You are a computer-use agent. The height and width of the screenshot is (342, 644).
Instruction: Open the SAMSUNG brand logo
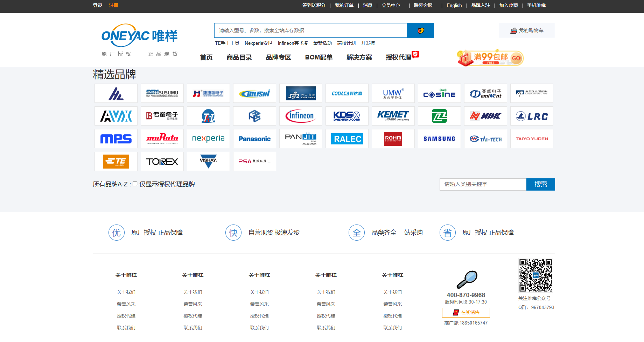[439, 138]
